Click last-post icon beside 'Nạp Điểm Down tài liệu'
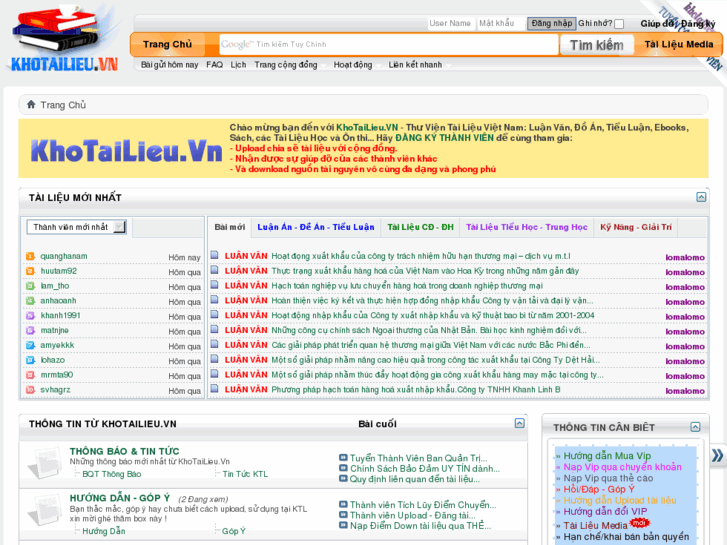 pyautogui.click(x=343, y=525)
